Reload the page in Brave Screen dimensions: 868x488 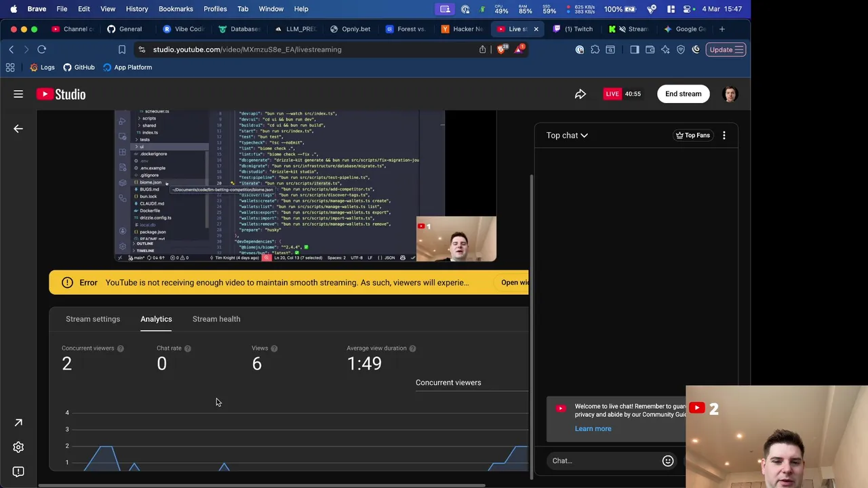tap(41, 49)
